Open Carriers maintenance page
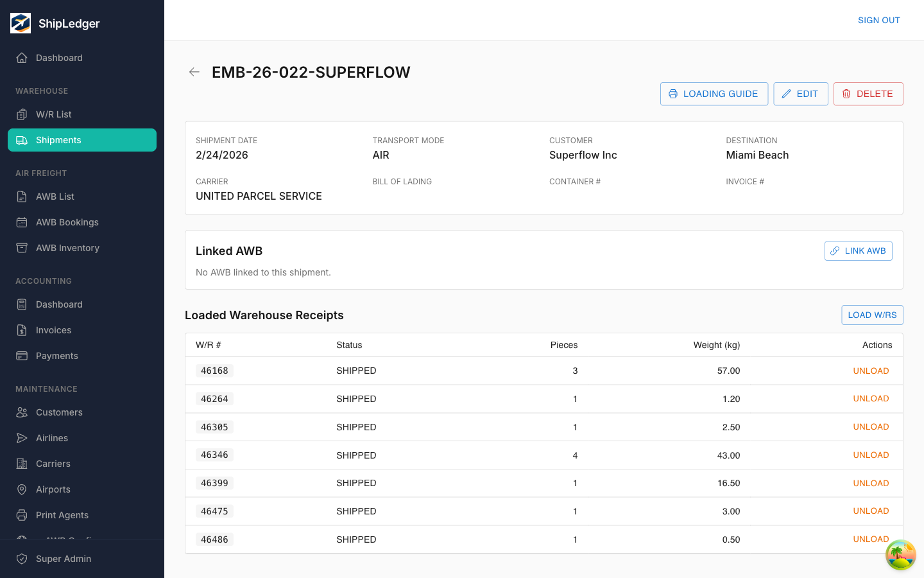The image size is (924, 578). click(x=82, y=464)
